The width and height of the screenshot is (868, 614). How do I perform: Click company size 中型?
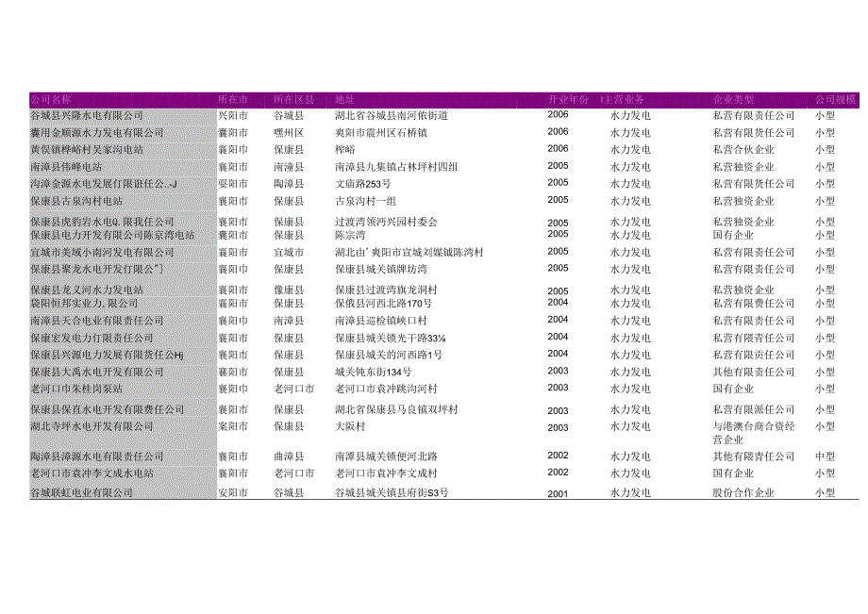825,456
